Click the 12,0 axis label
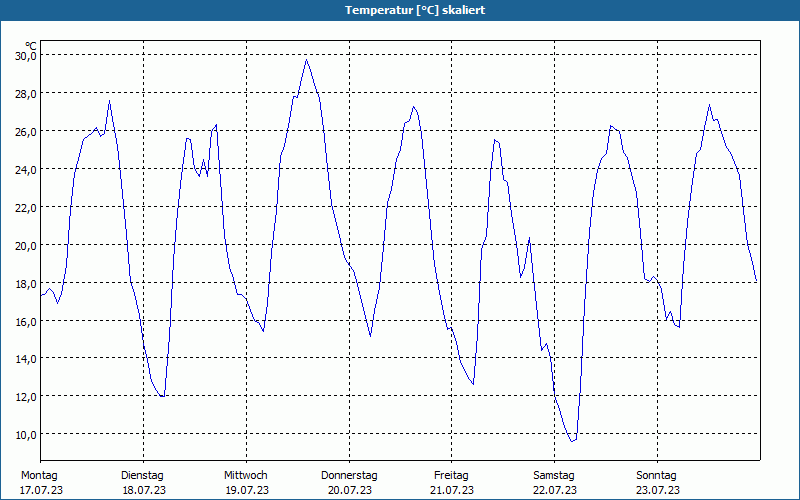The width and height of the screenshot is (800, 500). click(26, 396)
